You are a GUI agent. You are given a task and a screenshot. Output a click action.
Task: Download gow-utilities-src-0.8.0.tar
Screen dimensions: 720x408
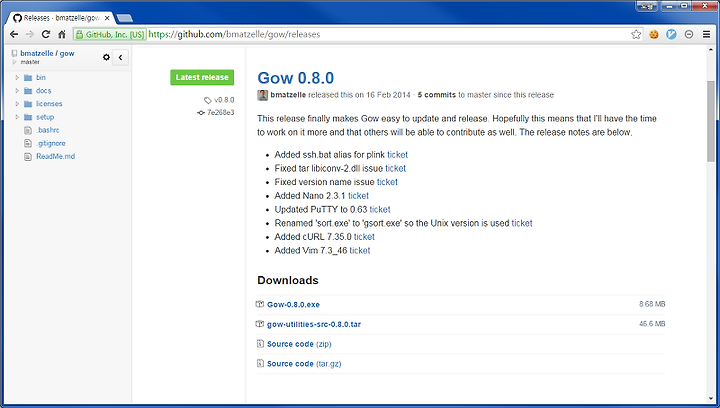(x=314, y=324)
